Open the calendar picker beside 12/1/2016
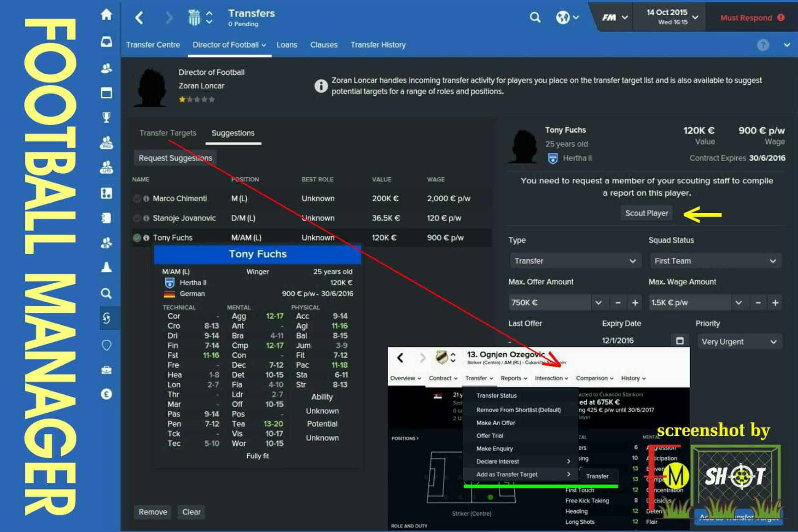Image resolution: width=798 pixels, height=532 pixels. click(x=680, y=341)
